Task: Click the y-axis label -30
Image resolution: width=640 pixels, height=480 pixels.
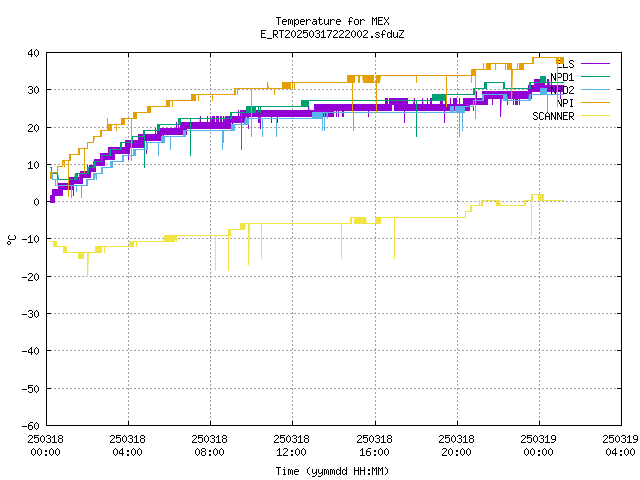Action: click(31, 314)
